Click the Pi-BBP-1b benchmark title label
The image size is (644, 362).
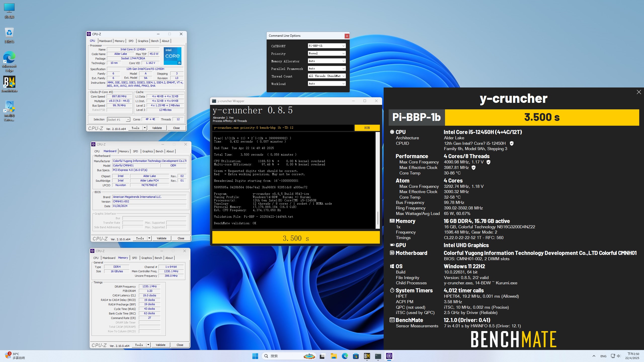[417, 117]
